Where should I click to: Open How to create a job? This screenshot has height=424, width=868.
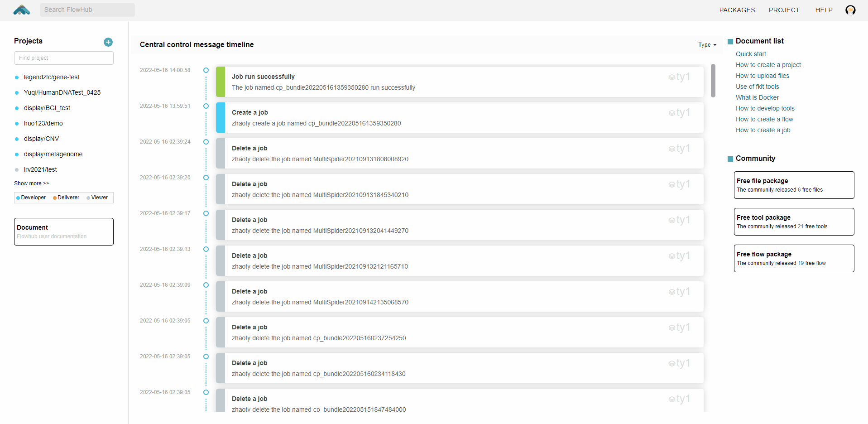click(763, 130)
